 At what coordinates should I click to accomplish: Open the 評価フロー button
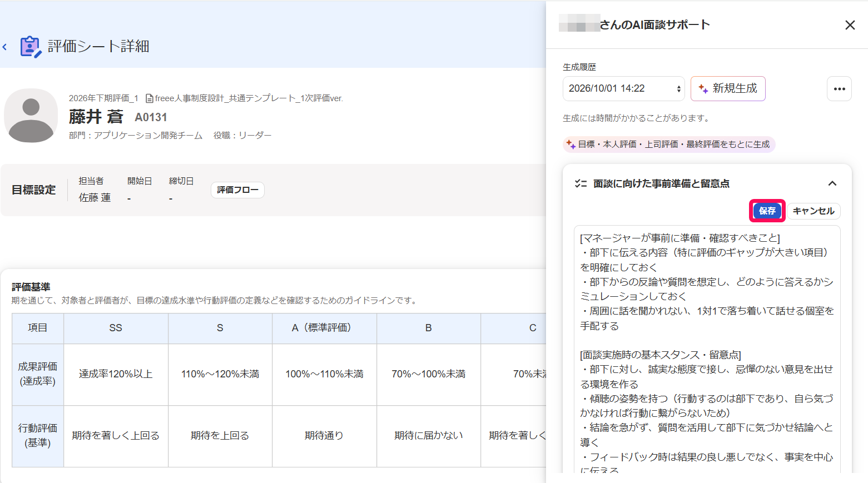[x=237, y=190]
